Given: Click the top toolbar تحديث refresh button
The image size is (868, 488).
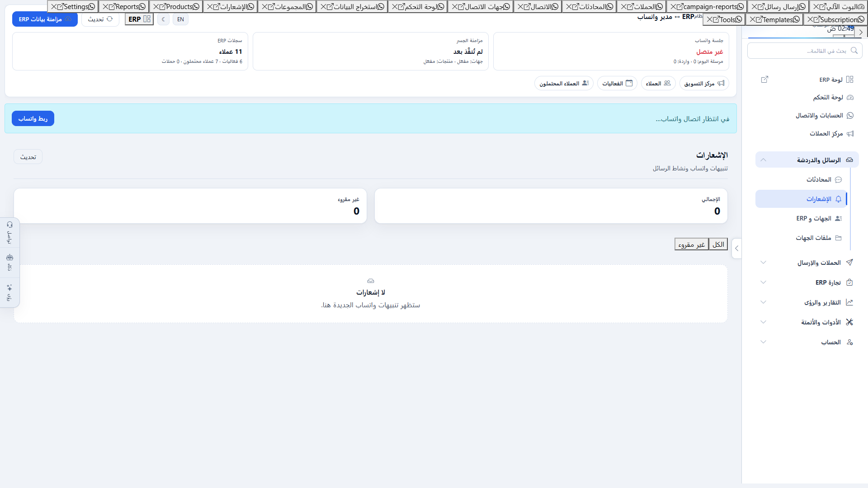Looking at the screenshot, I should click(100, 19).
